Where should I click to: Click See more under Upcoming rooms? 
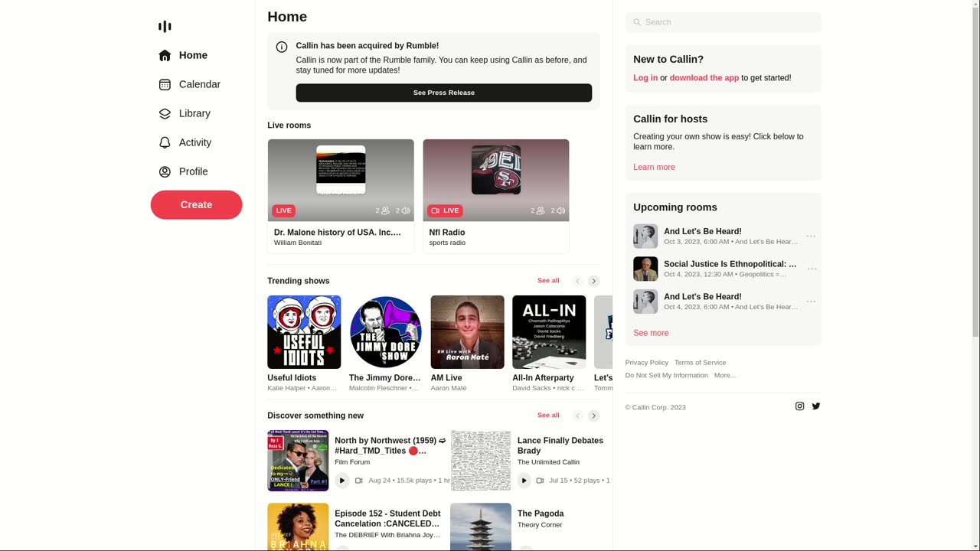tap(651, 333)
